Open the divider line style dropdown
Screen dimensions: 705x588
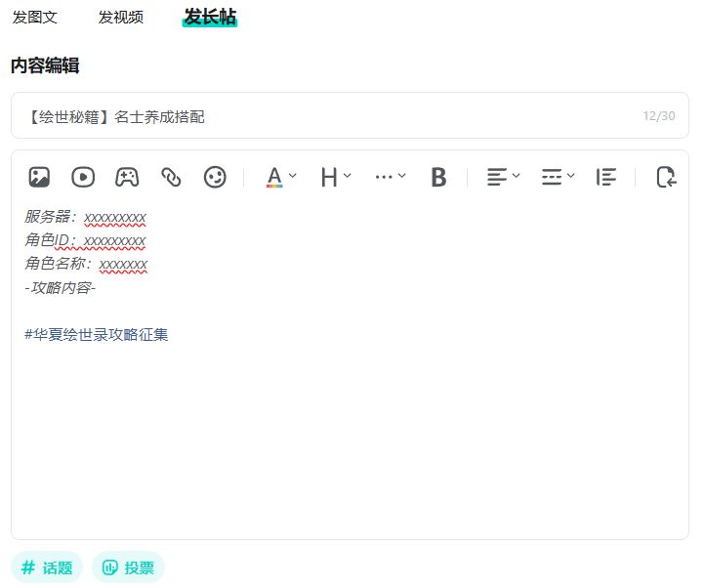558,177
